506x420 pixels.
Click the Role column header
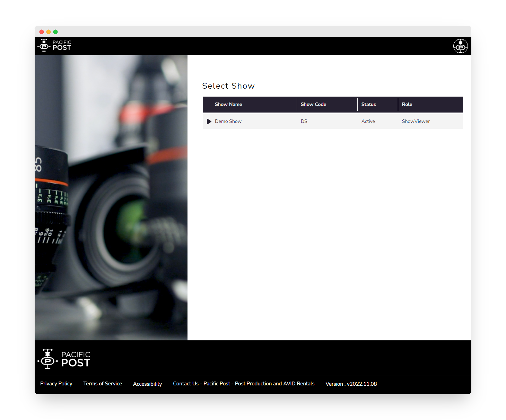coord(407,104)
